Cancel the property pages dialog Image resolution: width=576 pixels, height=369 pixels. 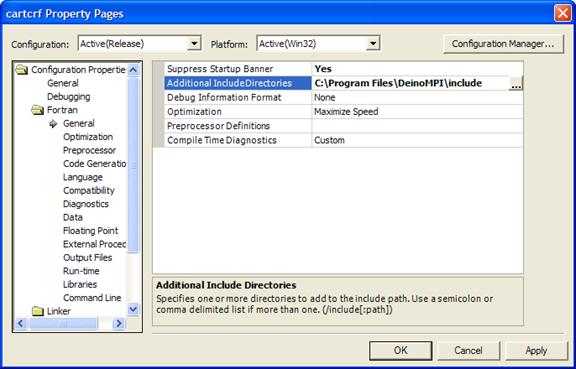point(468,350)
